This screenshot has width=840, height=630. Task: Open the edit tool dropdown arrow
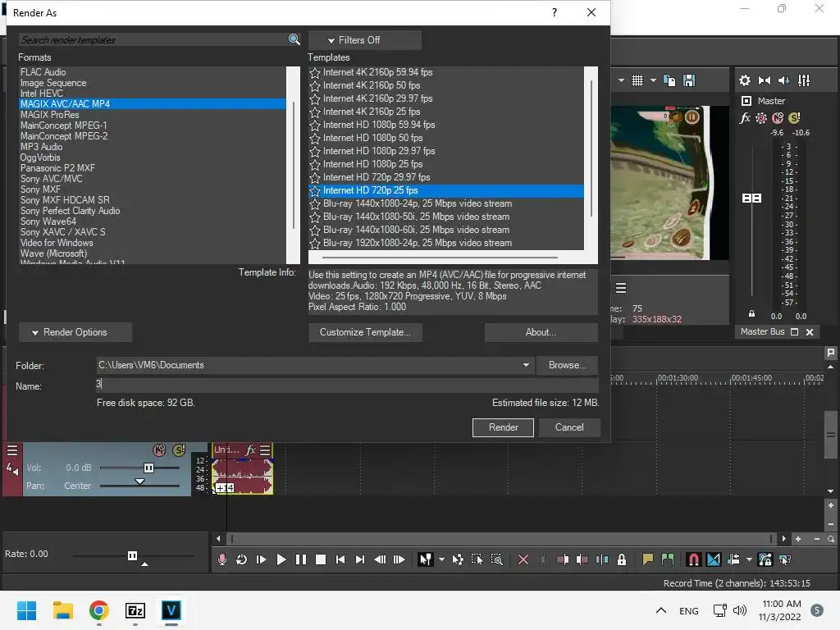(441, 559)
